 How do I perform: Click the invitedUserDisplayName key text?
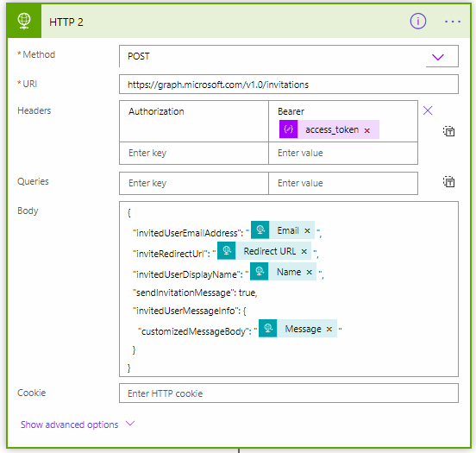point(188,274)
